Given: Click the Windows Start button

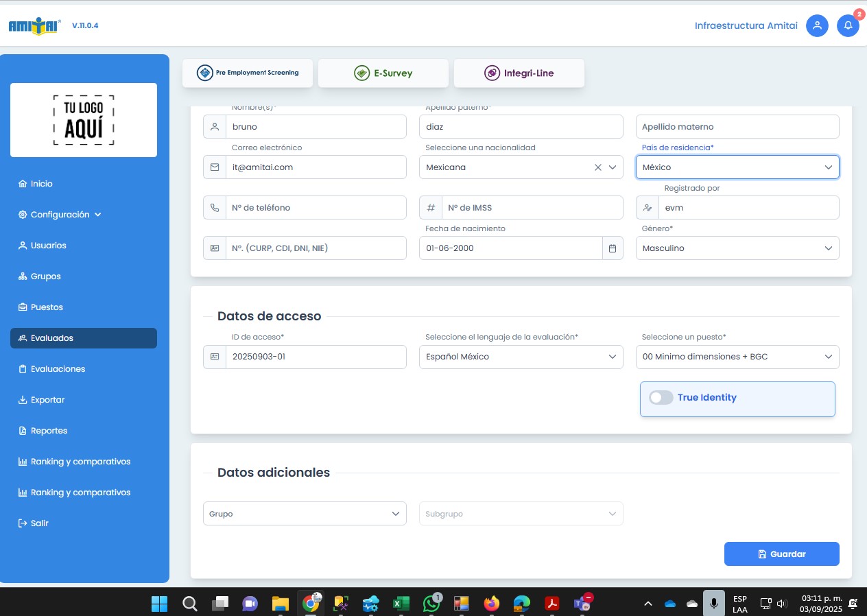Looking at the screenshot, I should (159, 604).
